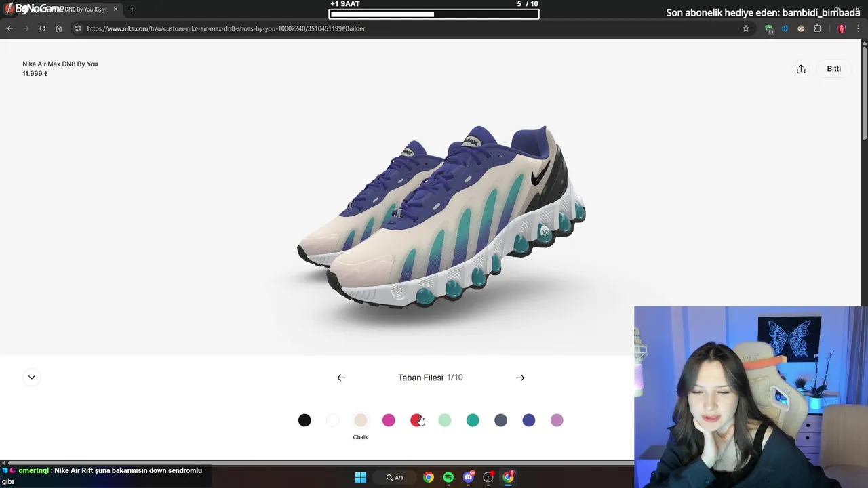This screenshot has height=488, width=868.
Task: Select the Chalk color swatch
Action: (361, 420)
